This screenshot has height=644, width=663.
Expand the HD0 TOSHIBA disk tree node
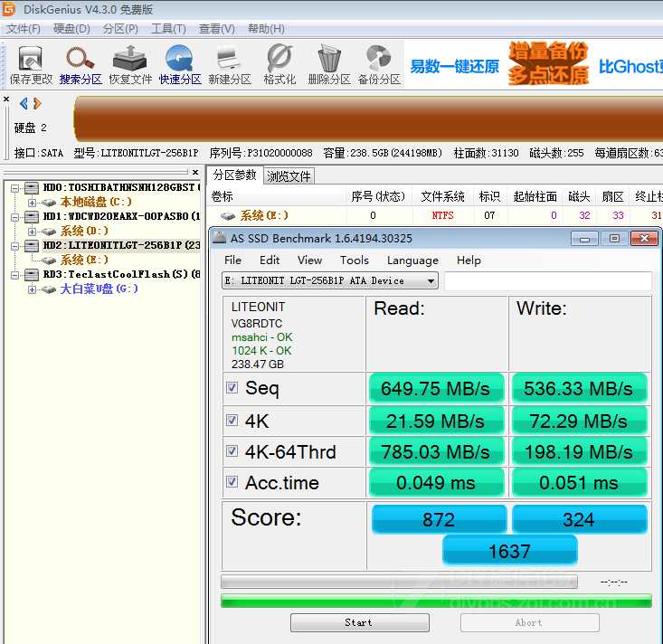(x=18, y=188)
